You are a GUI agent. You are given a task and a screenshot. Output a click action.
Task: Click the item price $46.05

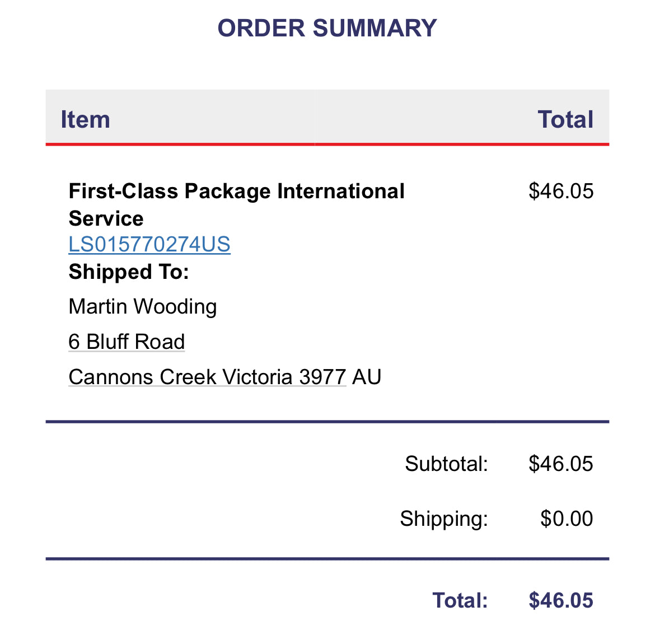(x=560, y=191)
